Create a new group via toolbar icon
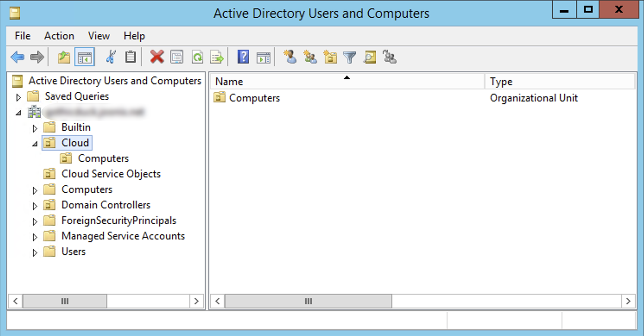Screen dimensions: 644x336 [310, 57]
